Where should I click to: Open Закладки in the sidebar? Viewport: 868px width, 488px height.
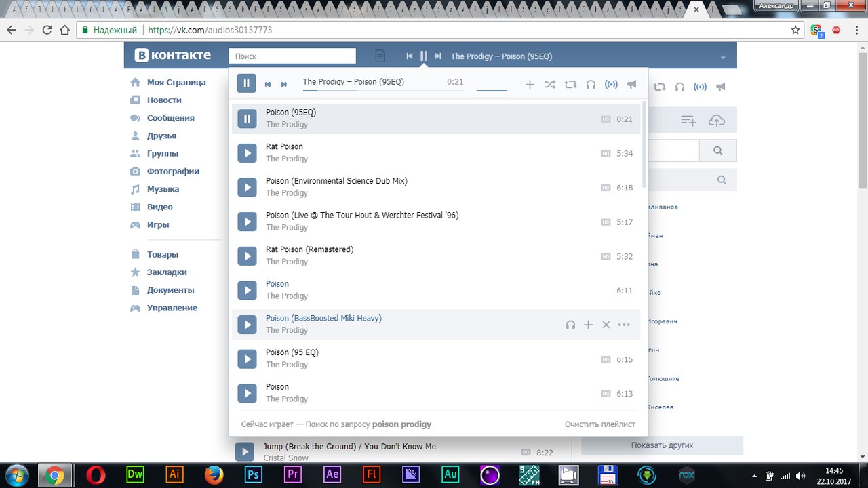point(167,272)
